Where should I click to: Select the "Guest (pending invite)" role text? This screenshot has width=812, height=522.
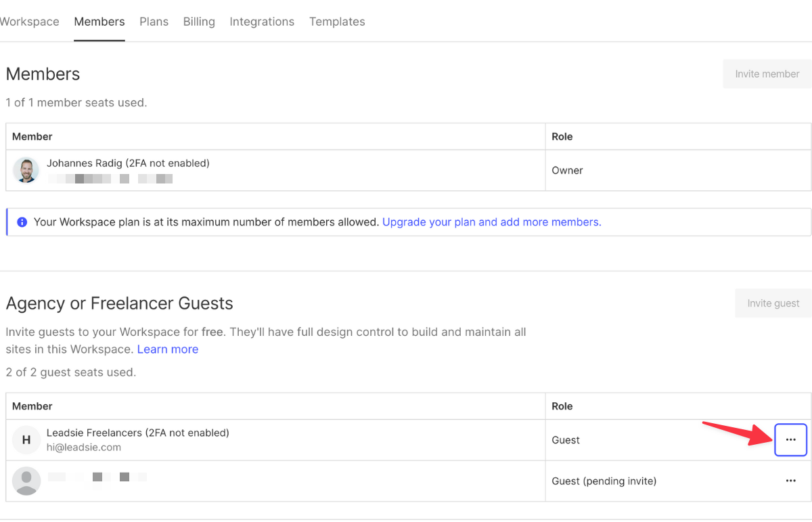point(604,481)
